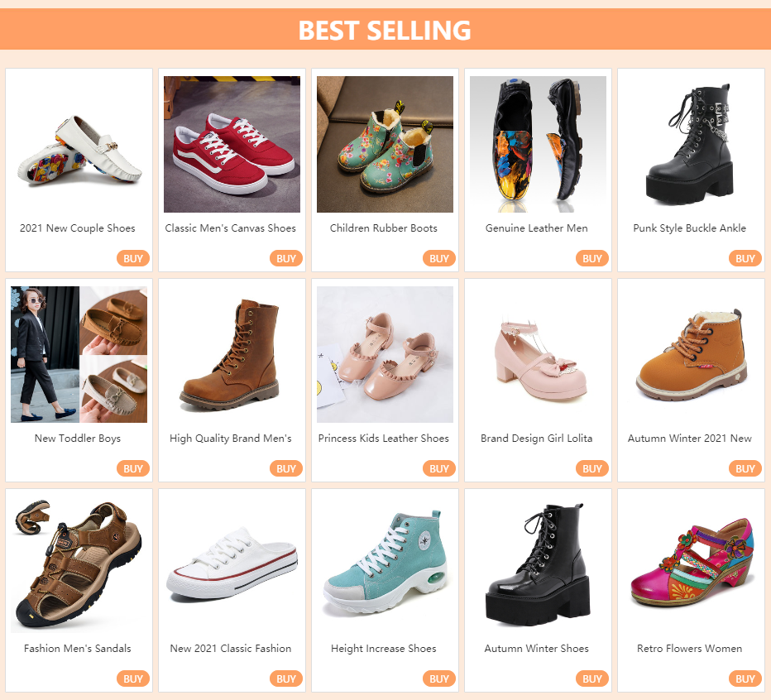Buy the New 2021 Classic Fashion sneakers
This screenshot has height=700, width=771.
pos(286,678)
